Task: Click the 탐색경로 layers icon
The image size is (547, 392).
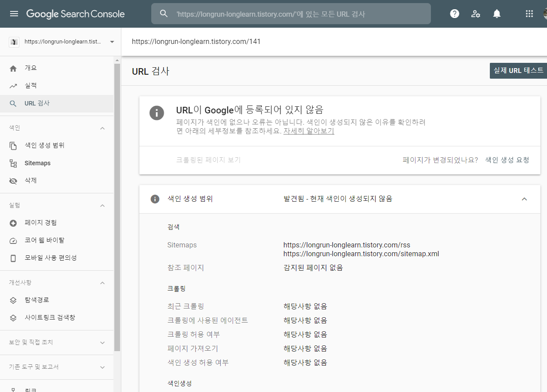Action: click(x=13, y=300)
